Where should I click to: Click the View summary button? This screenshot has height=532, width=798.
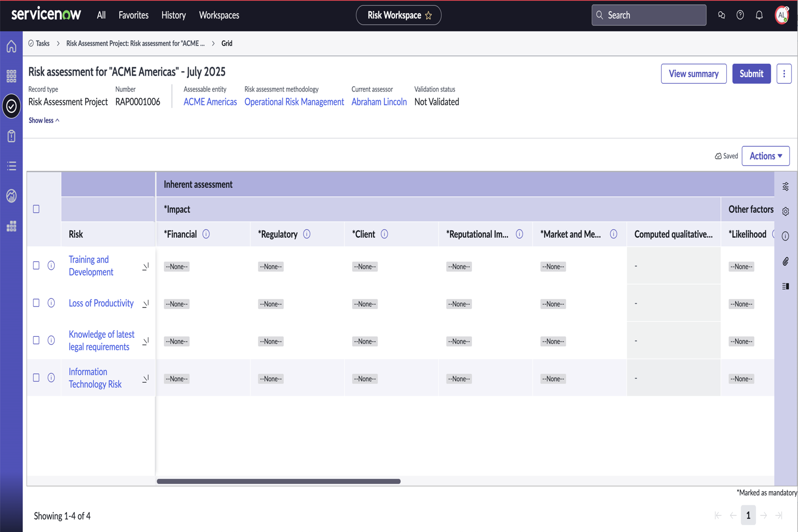694,74
